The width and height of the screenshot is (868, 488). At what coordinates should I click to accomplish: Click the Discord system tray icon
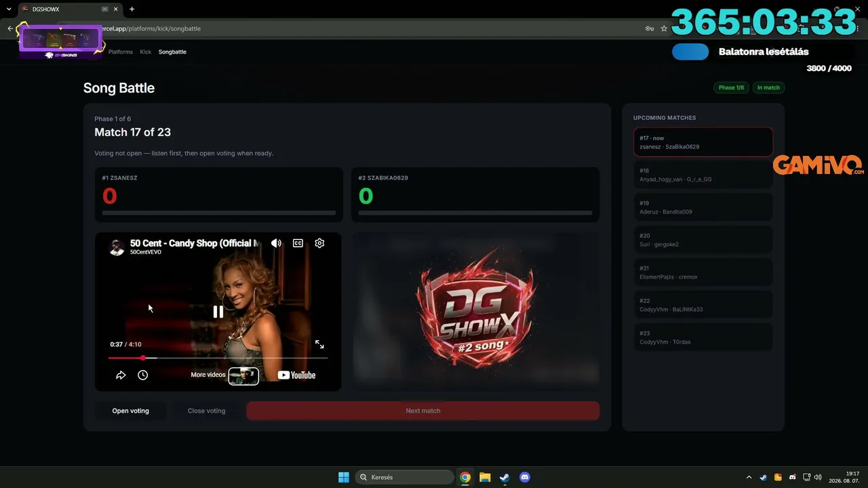coord(792,477)
